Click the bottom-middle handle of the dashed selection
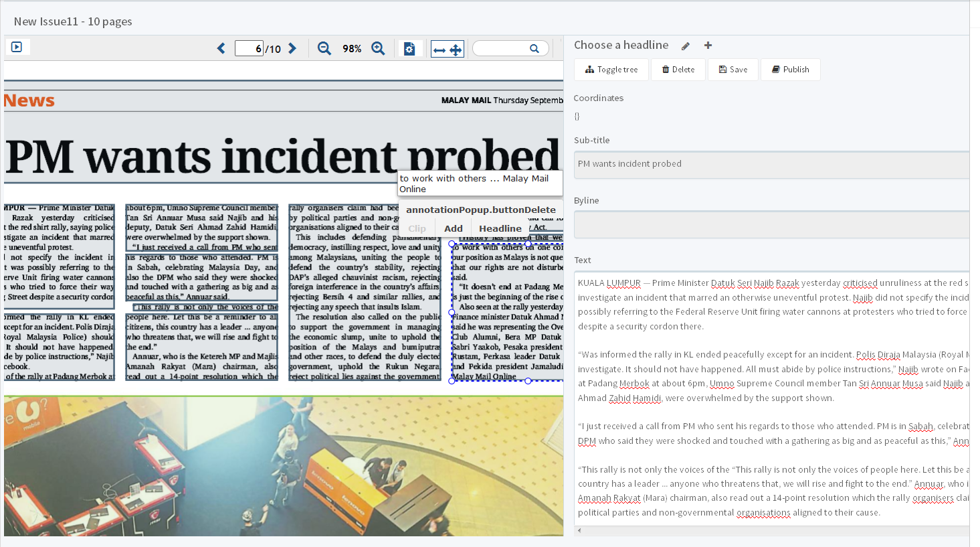 pyautogui.click(x=528, y=381)
